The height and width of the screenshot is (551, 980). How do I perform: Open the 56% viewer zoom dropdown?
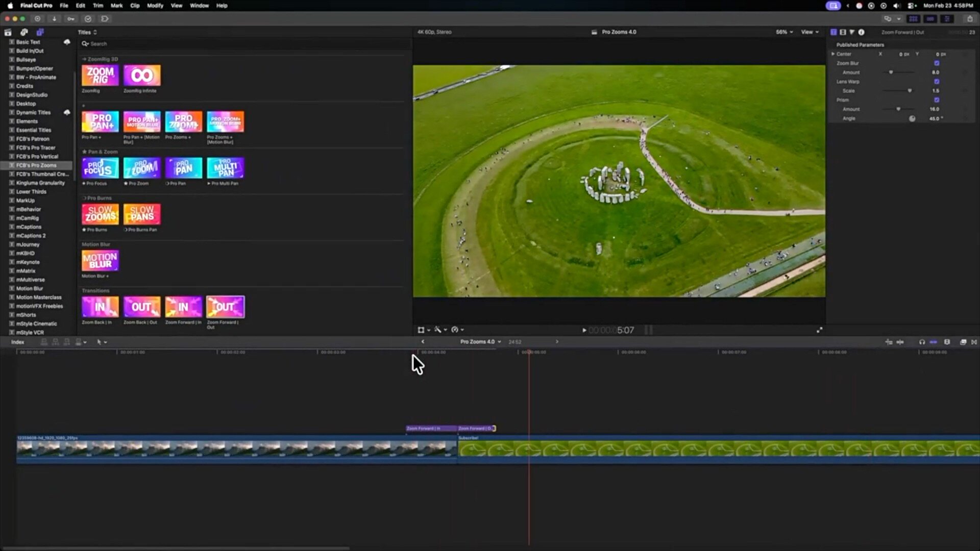coord(785,32)
